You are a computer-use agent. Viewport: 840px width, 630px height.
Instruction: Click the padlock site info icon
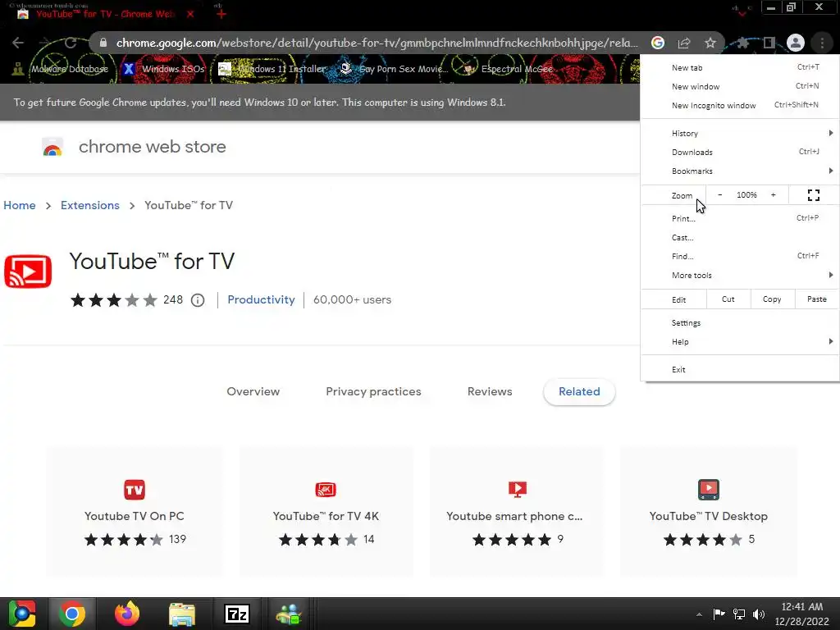[x=103, y=43]
